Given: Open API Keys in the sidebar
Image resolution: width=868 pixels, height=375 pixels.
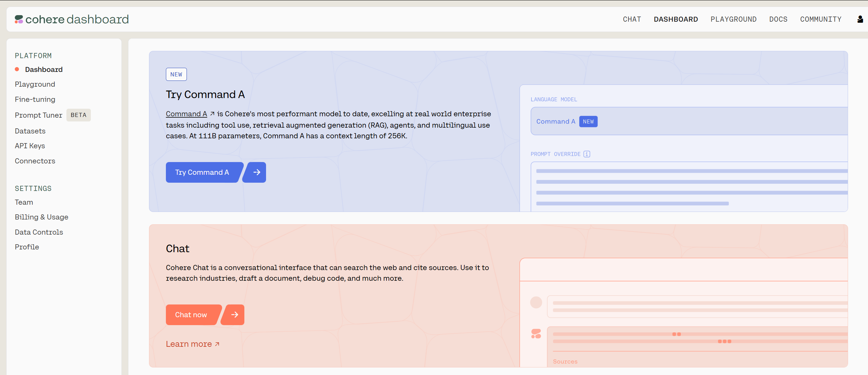Looking at the screenshot, I should pos(30,146).
